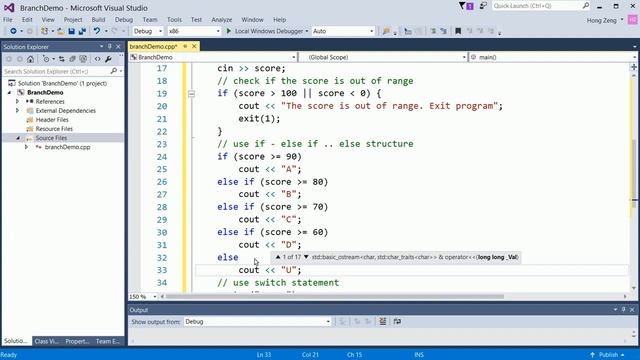Image resolution: width=640 pixels, height=360 pixels.
Task: Click the feedback icon in title bar
Action: point(483,6)
